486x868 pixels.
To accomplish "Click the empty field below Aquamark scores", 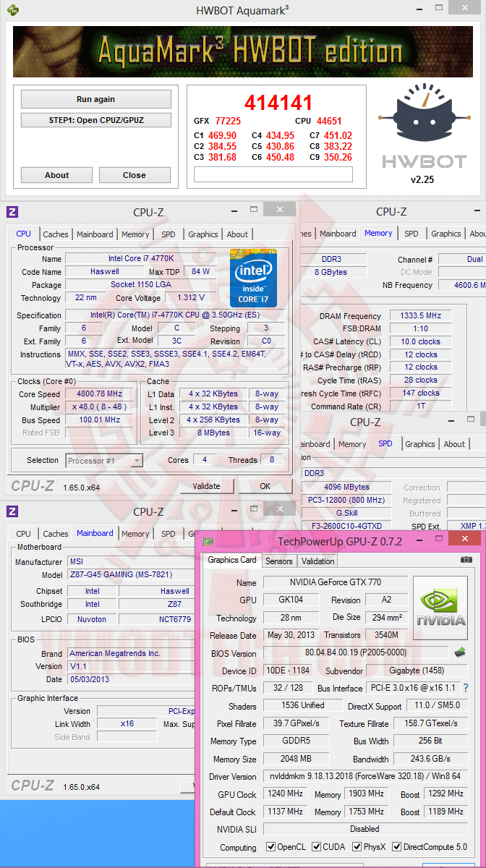I will pyautogui.click(x=273, y=174).
